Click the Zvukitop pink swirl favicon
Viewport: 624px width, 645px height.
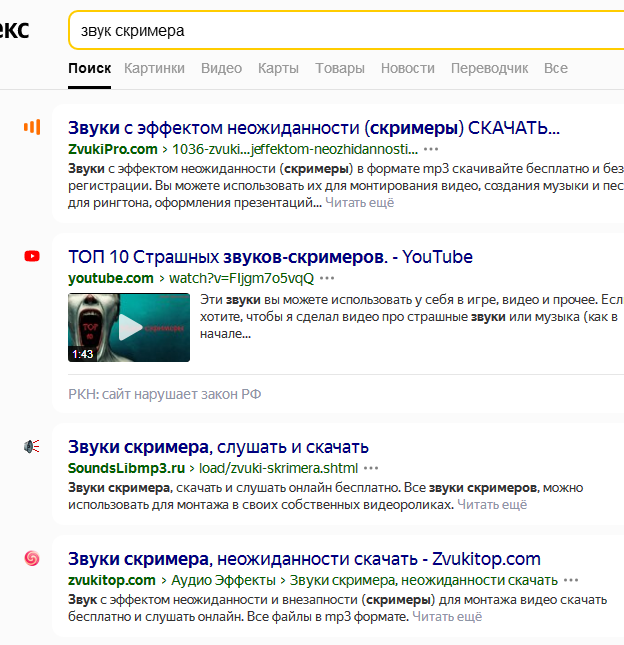(32, 558)
